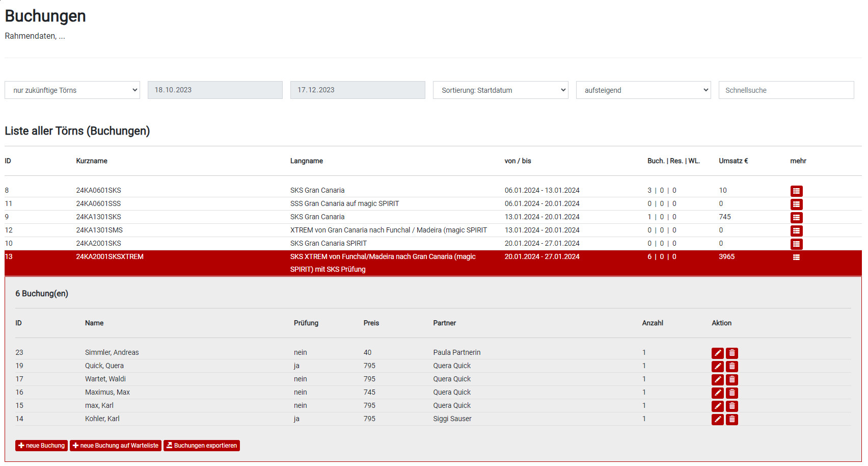Open the Sortierung: Startdatum dropdown
Viewport: 868px width, 466px height.
tap(500, 90)
